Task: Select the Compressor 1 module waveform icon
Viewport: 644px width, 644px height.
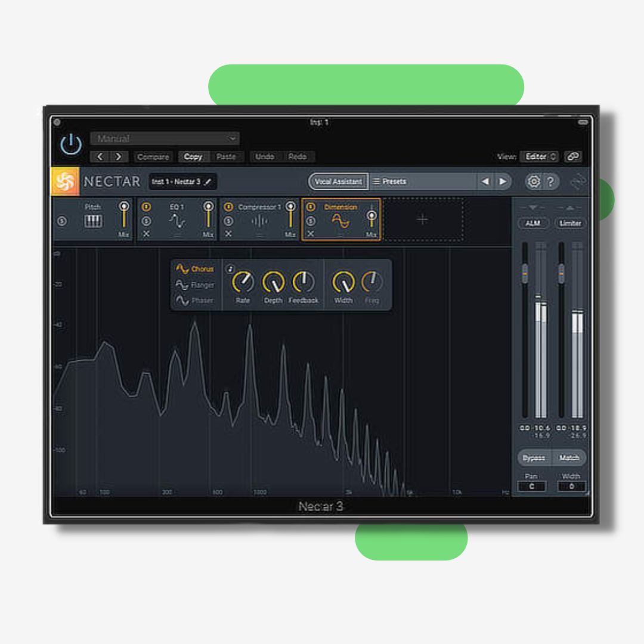Action: click(x=259, y=221)
